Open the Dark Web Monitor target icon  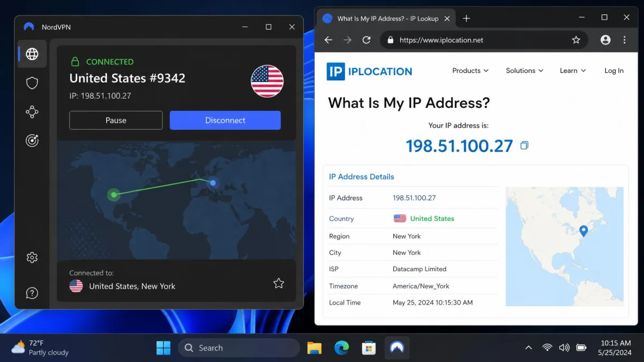point(32,141)
